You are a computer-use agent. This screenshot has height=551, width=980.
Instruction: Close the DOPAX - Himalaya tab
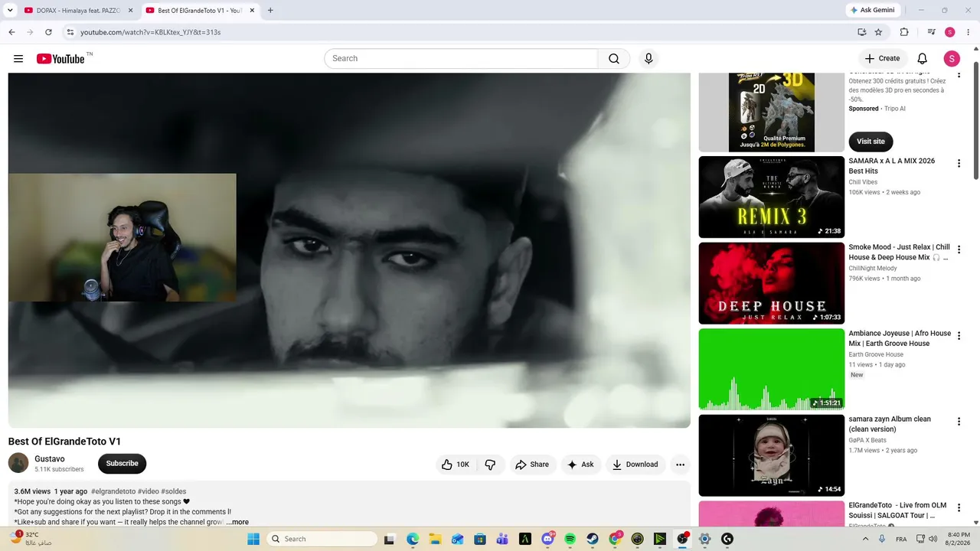click(130, 11)
